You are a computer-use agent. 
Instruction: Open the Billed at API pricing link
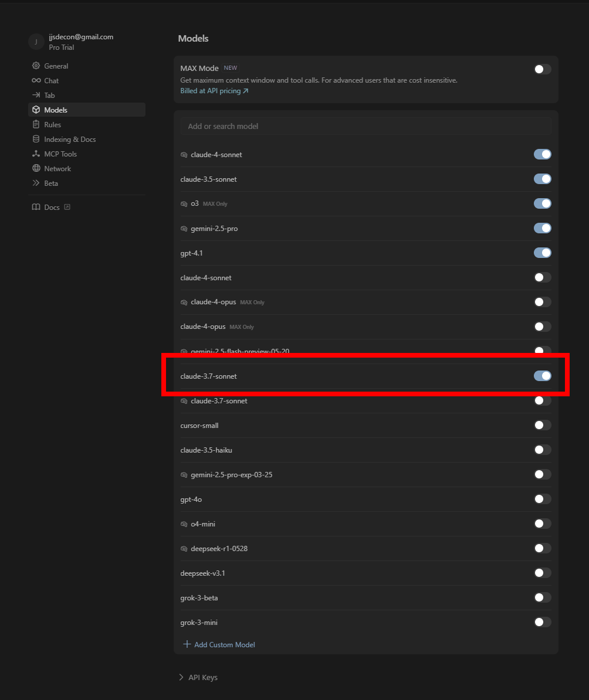pyautogui.click(x=214, y=91)
